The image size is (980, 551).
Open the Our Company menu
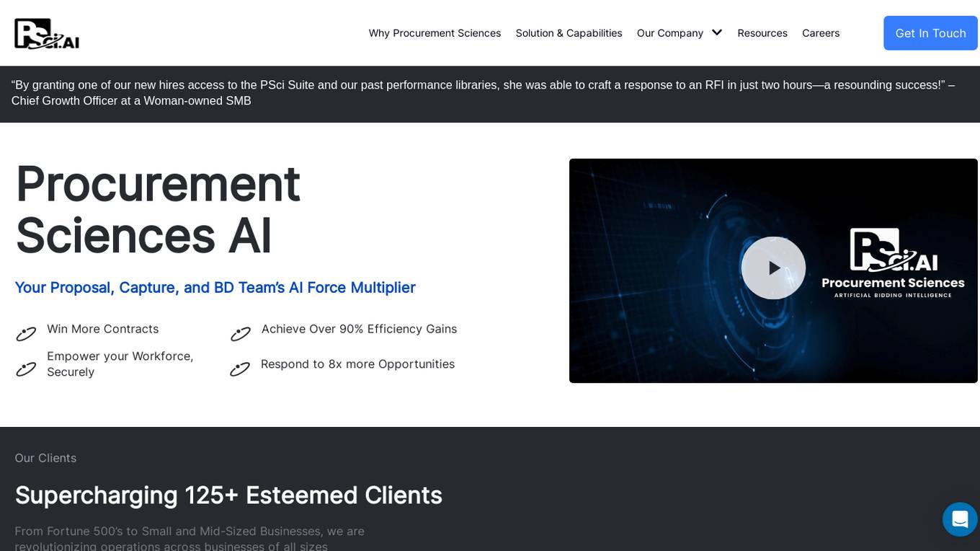click(x=670, y=33)
